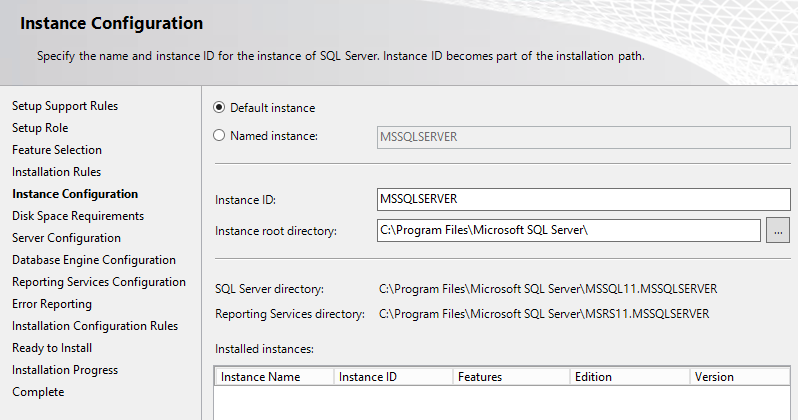Click the 'Instance ID:' label

point(245,200)
